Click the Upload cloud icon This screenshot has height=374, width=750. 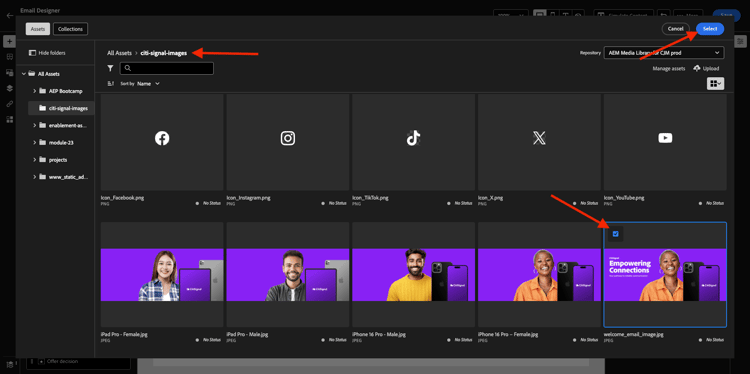[696, 68]
